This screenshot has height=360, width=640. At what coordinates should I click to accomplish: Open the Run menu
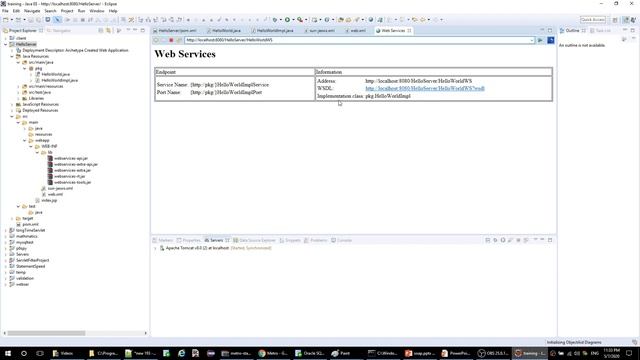pos(81,11)
